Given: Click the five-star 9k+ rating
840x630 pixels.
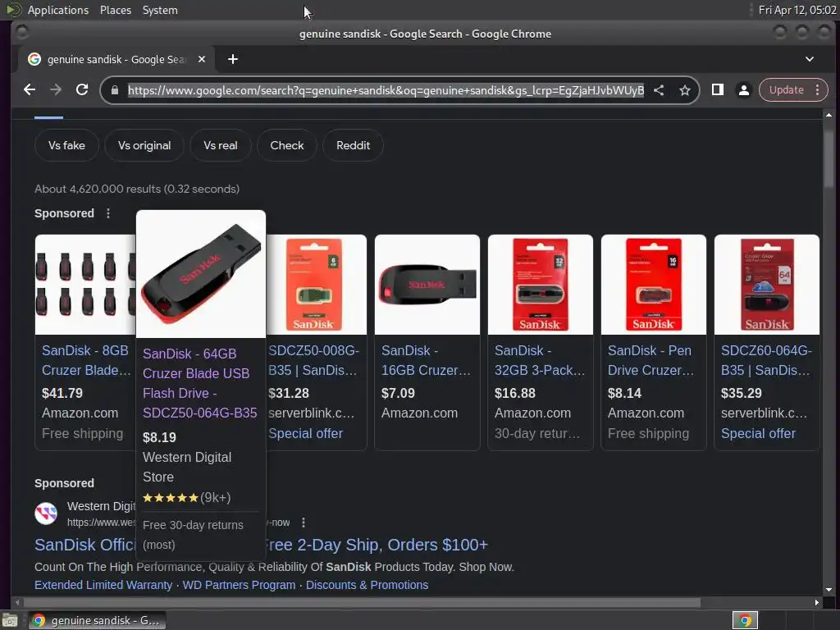Looking at the screenshot, I should [x=186, y=498].
